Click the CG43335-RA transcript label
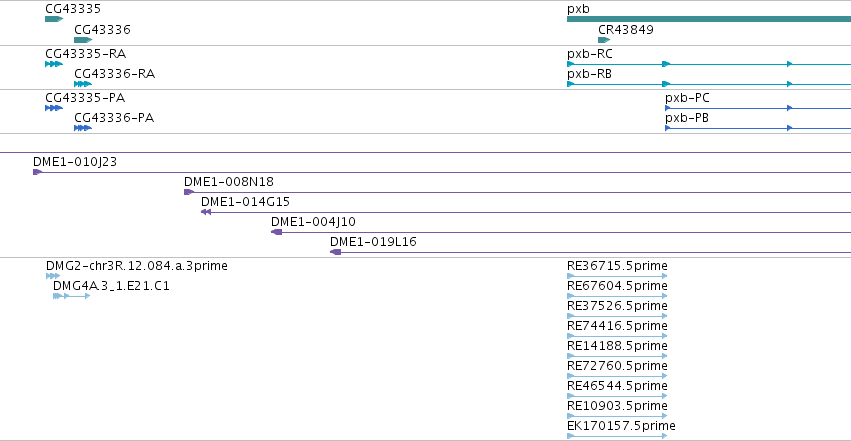 [x=85, y=54]
